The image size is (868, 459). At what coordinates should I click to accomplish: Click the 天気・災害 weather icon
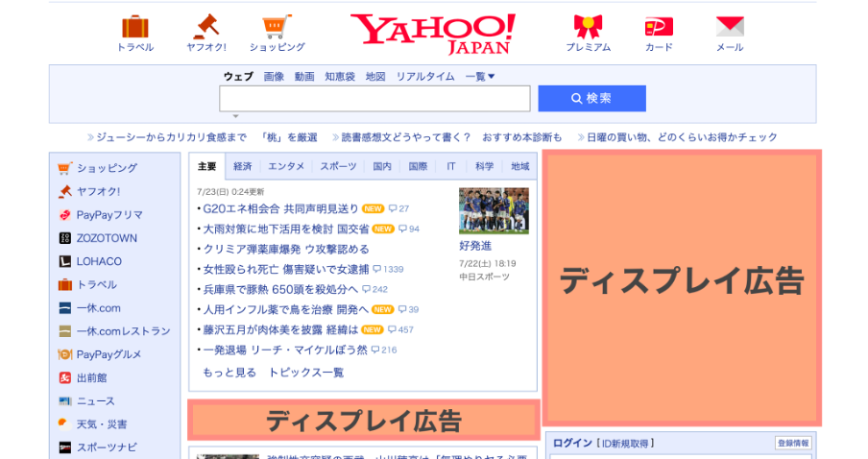[x=64, y=424]
